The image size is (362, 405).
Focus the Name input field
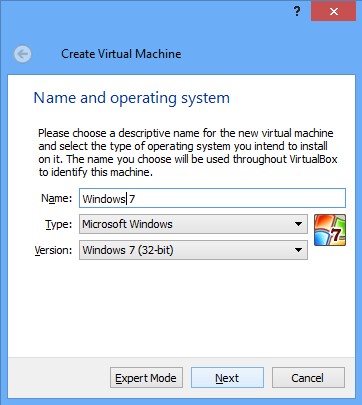(212, 198)
